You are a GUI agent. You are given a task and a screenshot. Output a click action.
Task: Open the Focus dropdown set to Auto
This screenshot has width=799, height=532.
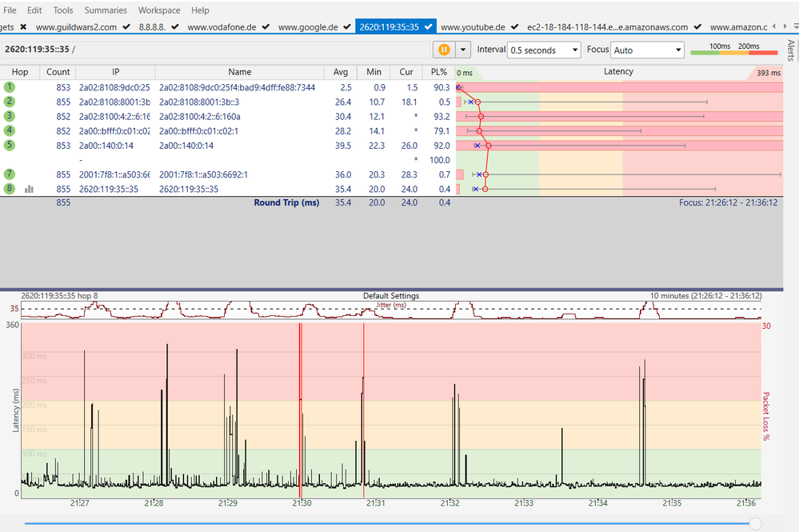tap(647, 49)
